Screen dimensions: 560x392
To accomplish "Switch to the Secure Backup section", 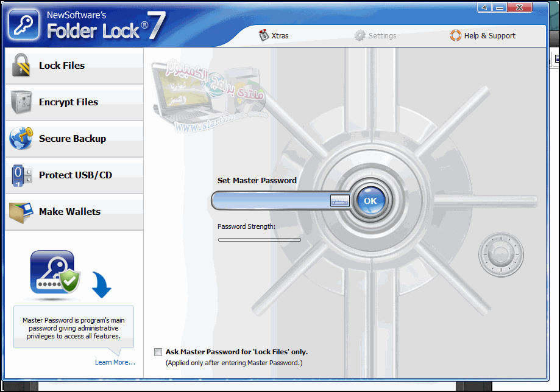I will (x=74, y=139).
